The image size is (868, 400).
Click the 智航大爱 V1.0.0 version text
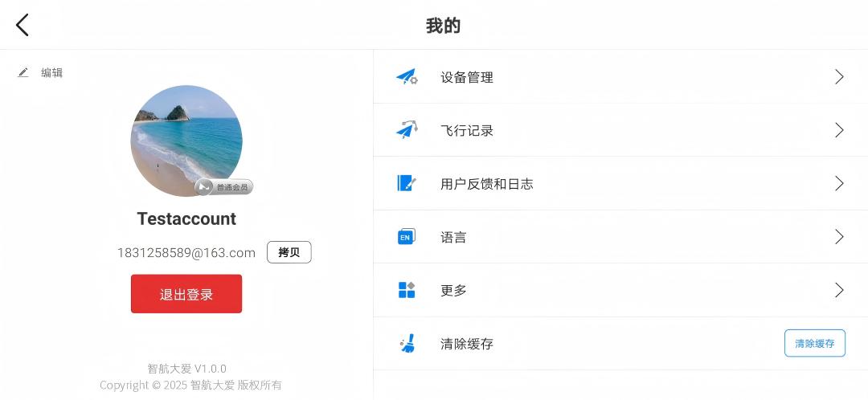coord(187,369)
